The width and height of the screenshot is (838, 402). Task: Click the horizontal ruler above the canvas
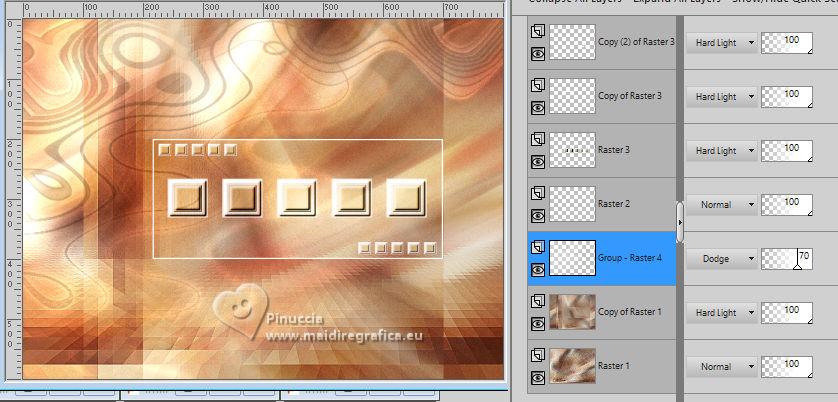point(263,10)
